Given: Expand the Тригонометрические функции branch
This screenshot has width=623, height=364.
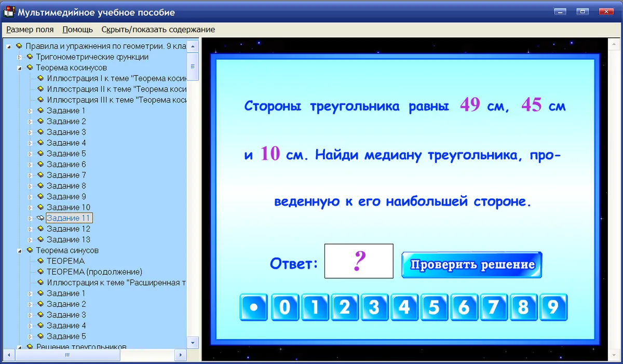Looking at the screenshot, I should (19, 57).
